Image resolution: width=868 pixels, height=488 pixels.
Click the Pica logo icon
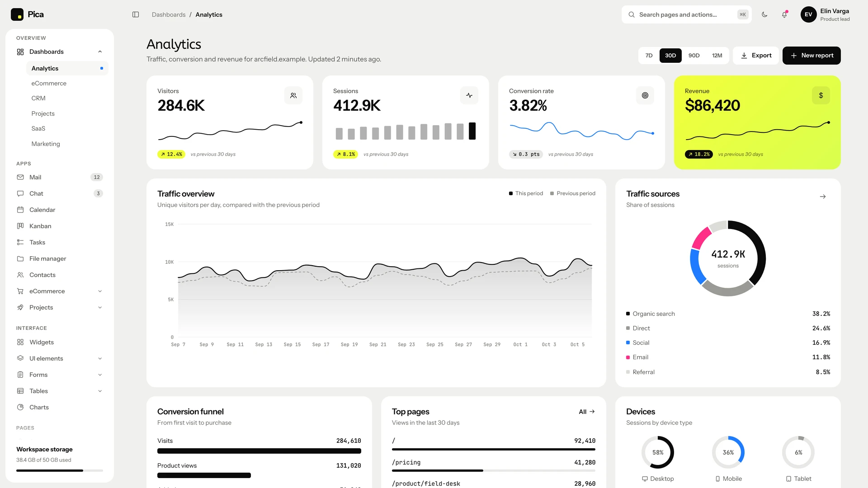(x=17, y=14)
